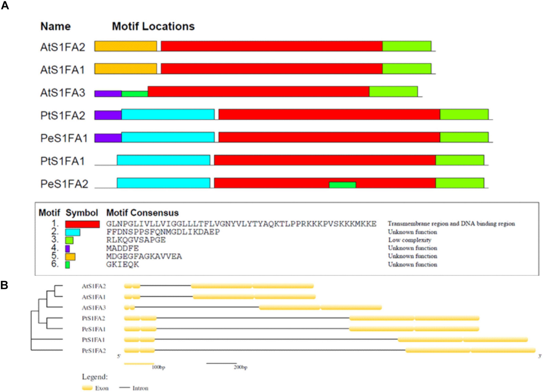Click the small green Motif 6 legend swatch
The image size is (543, 392).
[x=67, y=265]
